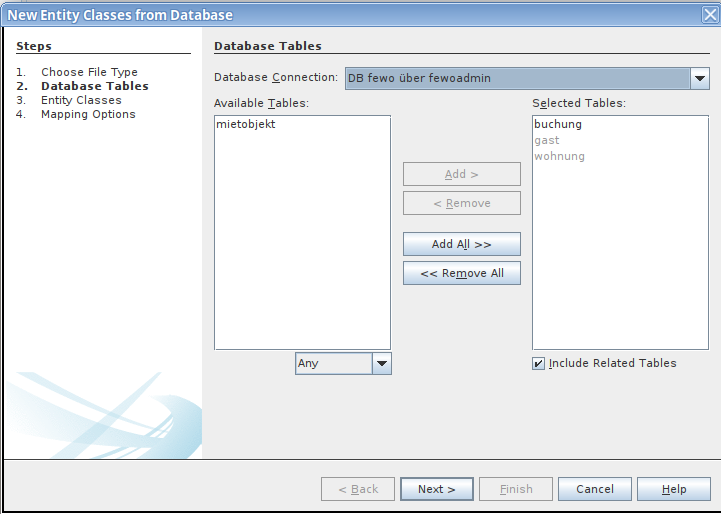Screen dimensions: 721x514
Task: Open Help for this wizard
Action: pyautogui.click(x=674, y=489)
